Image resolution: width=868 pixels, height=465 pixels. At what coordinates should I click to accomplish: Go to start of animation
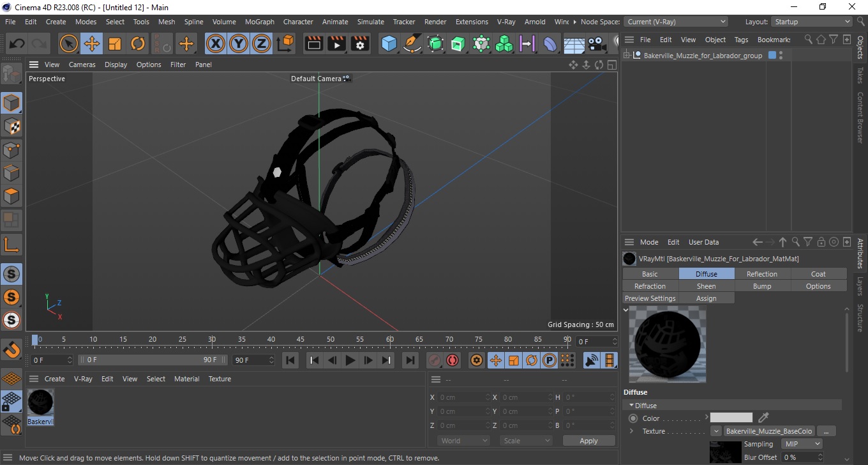point(290,360)
